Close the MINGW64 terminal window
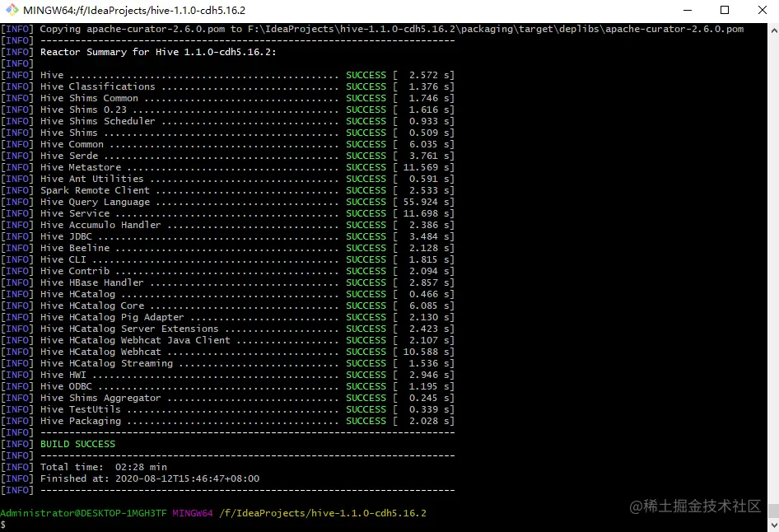 pyautogui.click(x=763, y=10)
